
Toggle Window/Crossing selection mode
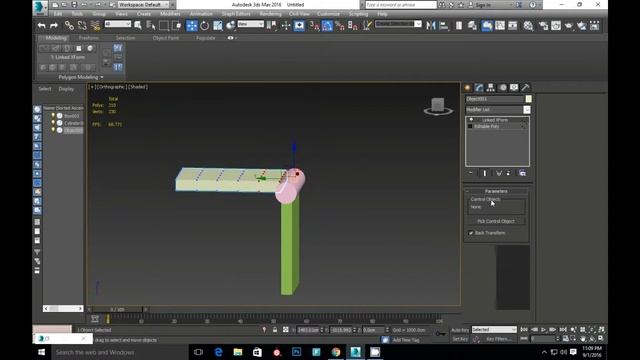(177, 26)
